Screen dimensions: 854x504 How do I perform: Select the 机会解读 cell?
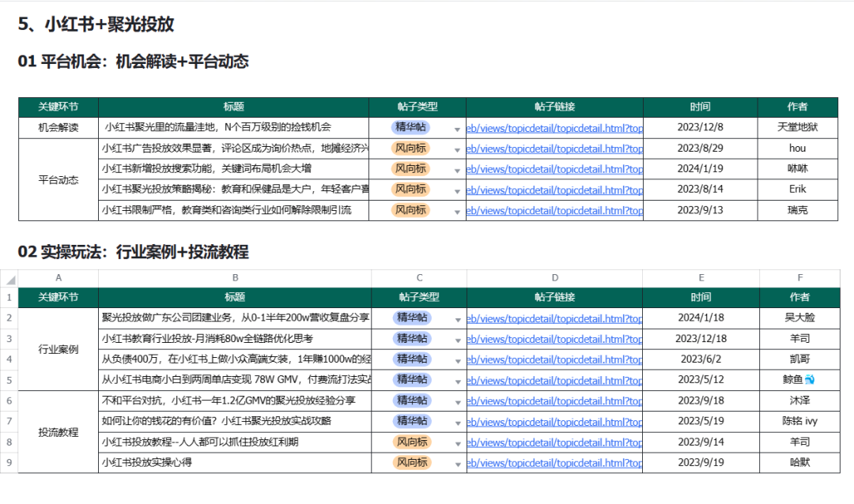pos(59,128)
